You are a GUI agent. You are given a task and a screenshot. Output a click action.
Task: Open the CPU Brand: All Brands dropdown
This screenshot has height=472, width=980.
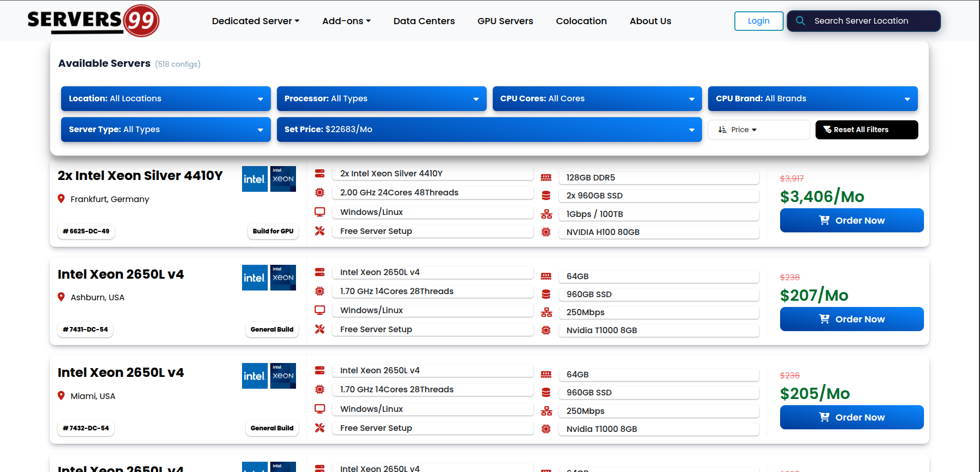(812, 99)
